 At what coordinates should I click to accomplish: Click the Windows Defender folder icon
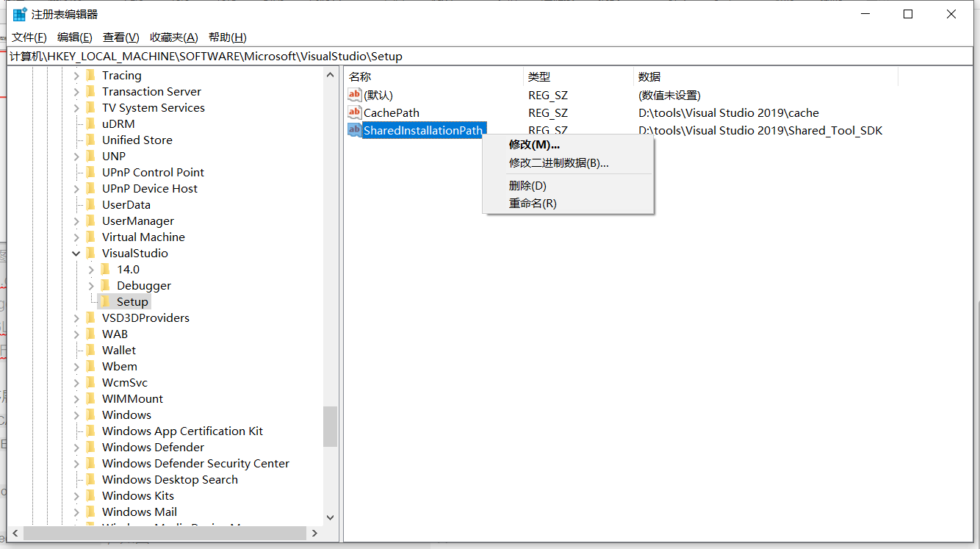point(90,447)
